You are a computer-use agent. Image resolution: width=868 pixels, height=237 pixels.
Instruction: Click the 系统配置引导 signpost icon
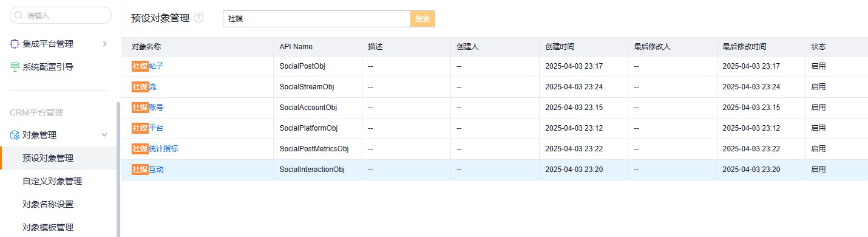tap(15, 67)
